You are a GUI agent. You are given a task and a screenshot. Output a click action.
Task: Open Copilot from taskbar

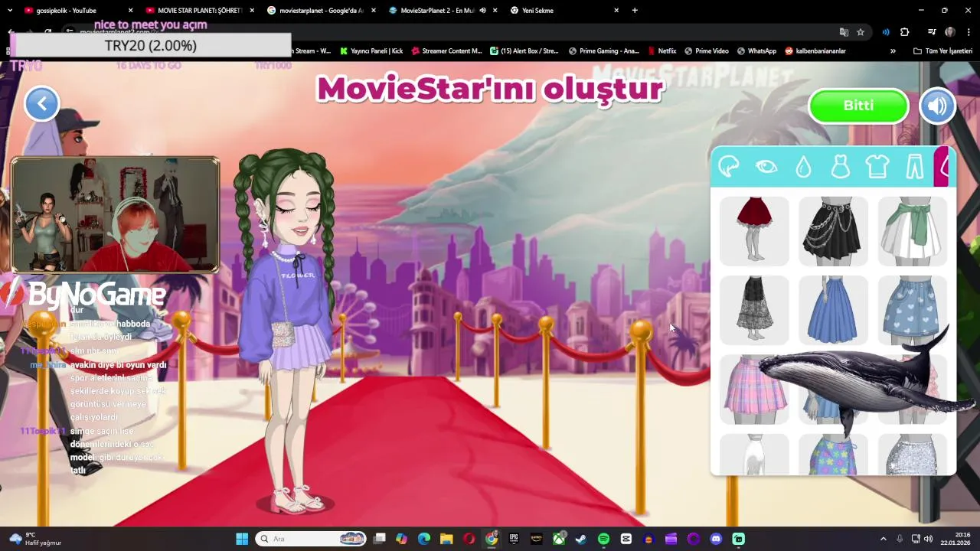pyautogui.click(x=401, y=539)
